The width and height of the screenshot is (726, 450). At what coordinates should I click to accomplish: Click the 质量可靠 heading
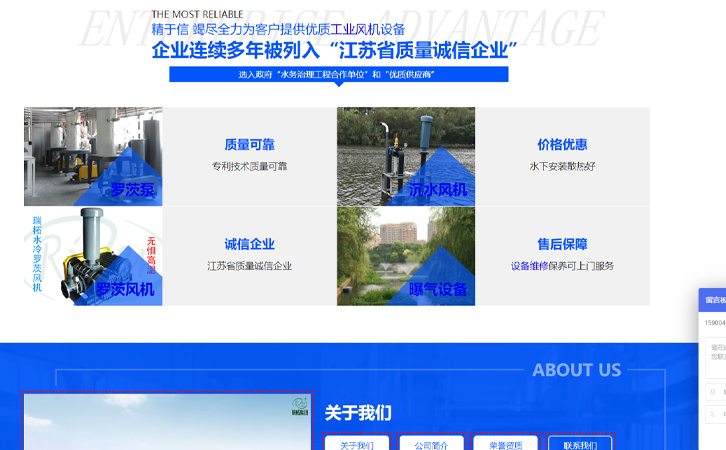249,144
